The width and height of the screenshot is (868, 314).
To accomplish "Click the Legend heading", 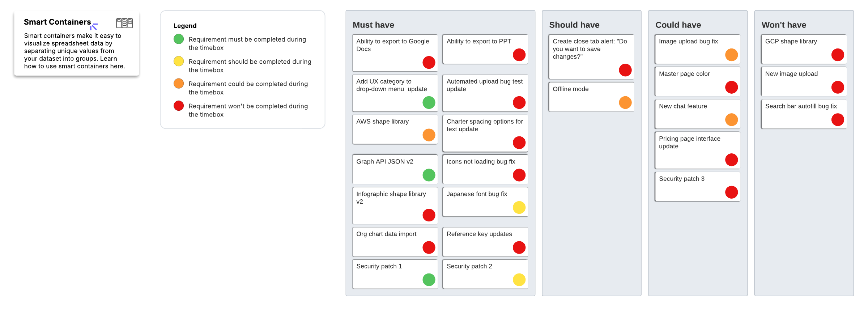I will [x=185, y=26].
